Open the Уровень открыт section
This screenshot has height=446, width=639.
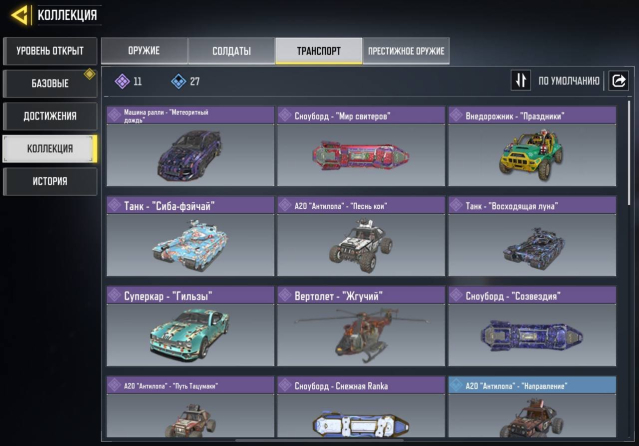[x=50, y=51]
